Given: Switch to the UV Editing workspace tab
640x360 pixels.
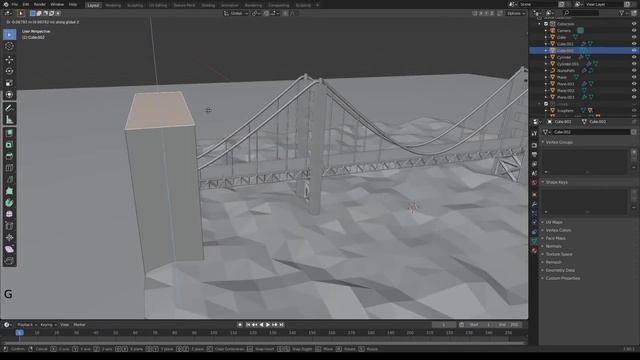Looking at the screenshot, I should pos(158,5).
